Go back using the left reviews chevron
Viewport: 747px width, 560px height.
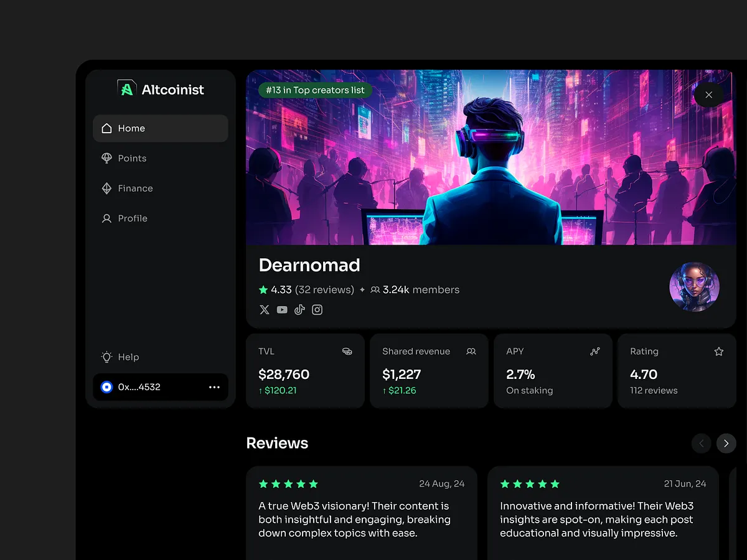click(x=701, y=443)
